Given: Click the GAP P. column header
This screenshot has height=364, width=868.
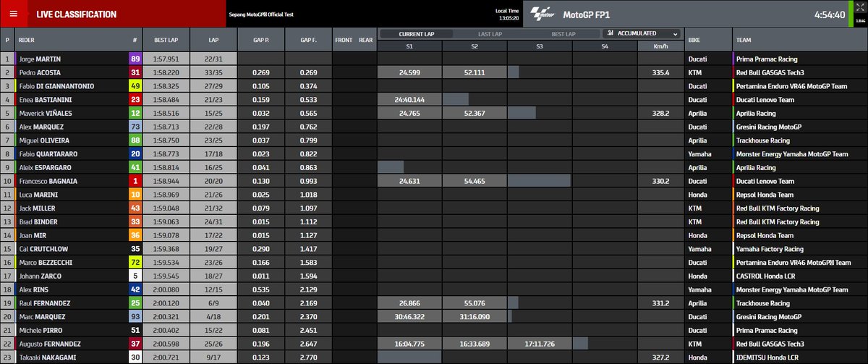Looking at the screenshot, I should 262,40.
